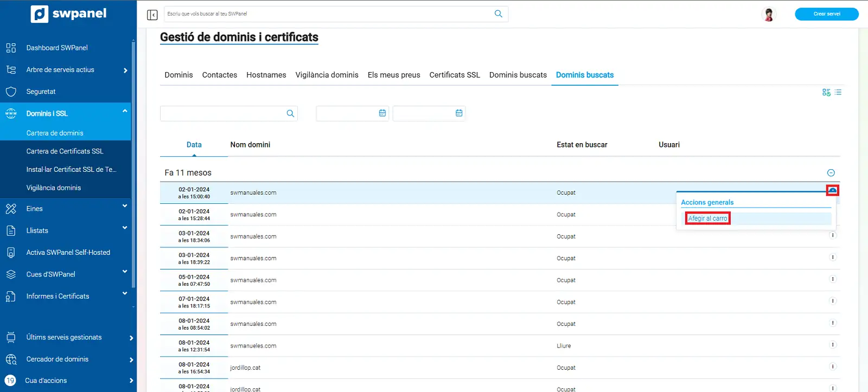The height and width of the screenshot is (392, 868).
Task: Click the Cua d'accions counter badge 19
Action: (10, 381)
